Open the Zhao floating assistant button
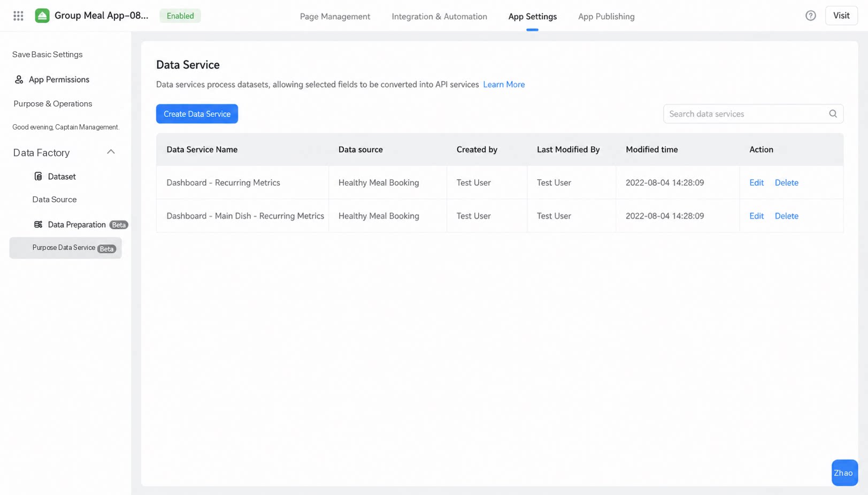Screen dimensions: 868x495 click(844, 473)
